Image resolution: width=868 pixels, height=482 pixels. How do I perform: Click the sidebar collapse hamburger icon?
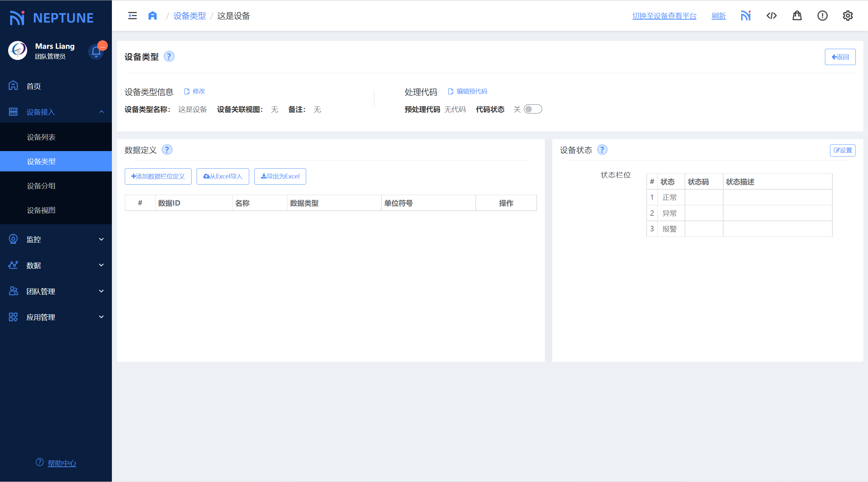click(x=132, y=16)
